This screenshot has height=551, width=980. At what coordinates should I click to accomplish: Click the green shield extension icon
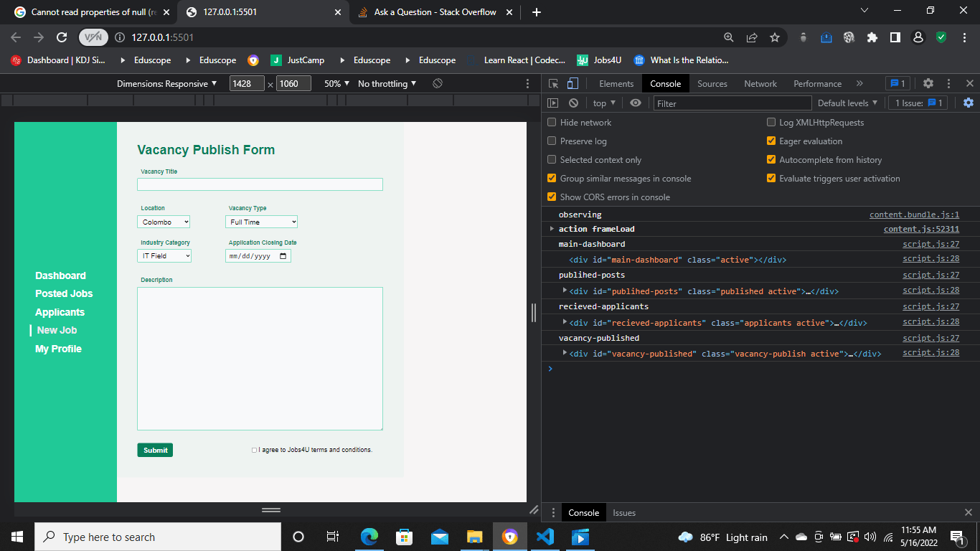coord(941,37)
